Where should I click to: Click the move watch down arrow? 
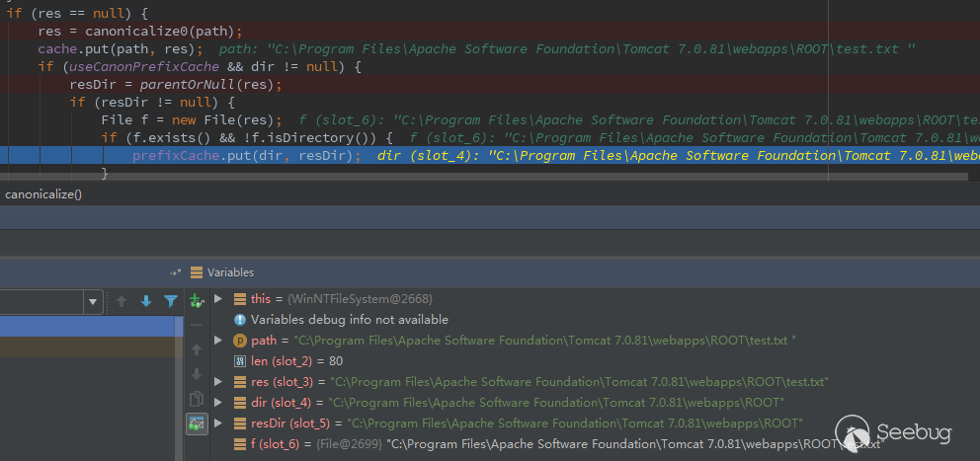[x=197, y=374]
